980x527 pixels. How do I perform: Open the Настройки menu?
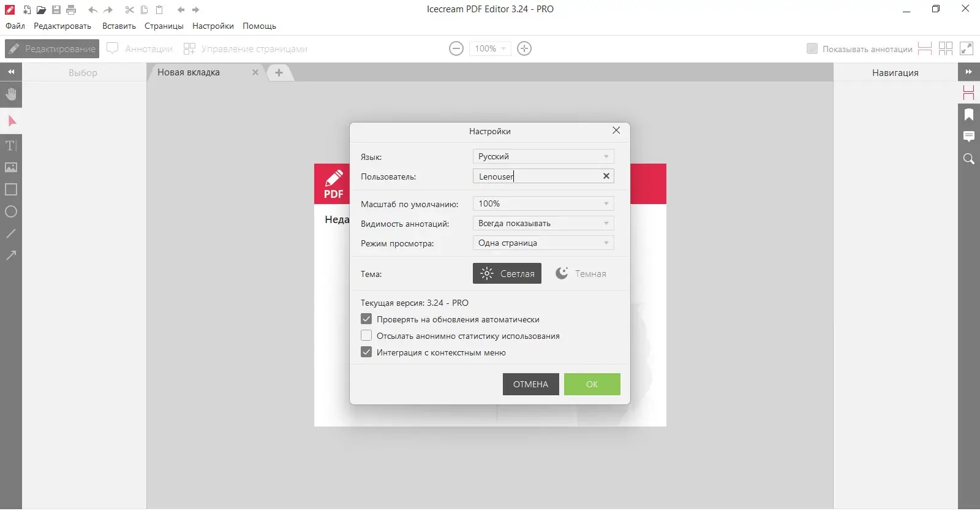pyautogui.click(x=213, y=26)
